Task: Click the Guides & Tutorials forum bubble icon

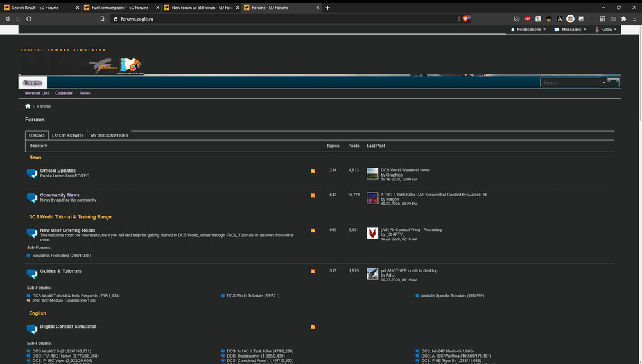Action: click(x=32, y=274)
